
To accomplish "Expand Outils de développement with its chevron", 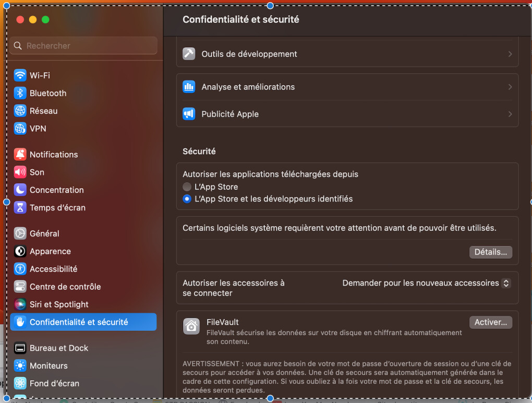I will [x=510, y=54].
